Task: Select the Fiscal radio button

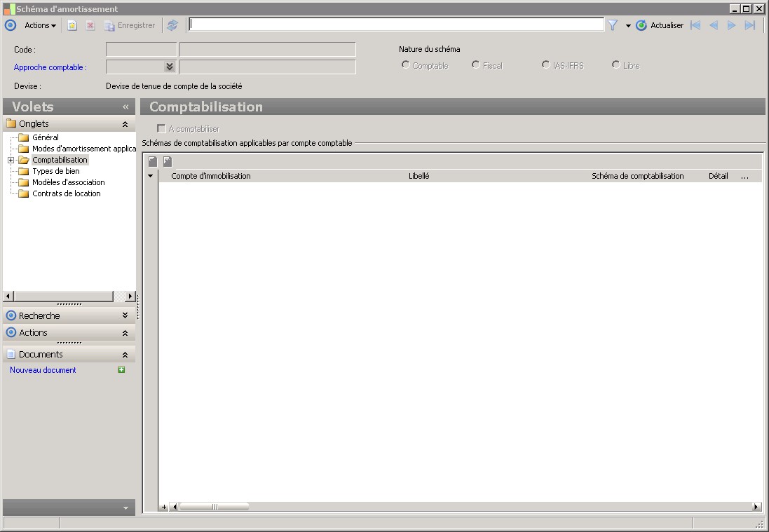Action: coord(476,64)
